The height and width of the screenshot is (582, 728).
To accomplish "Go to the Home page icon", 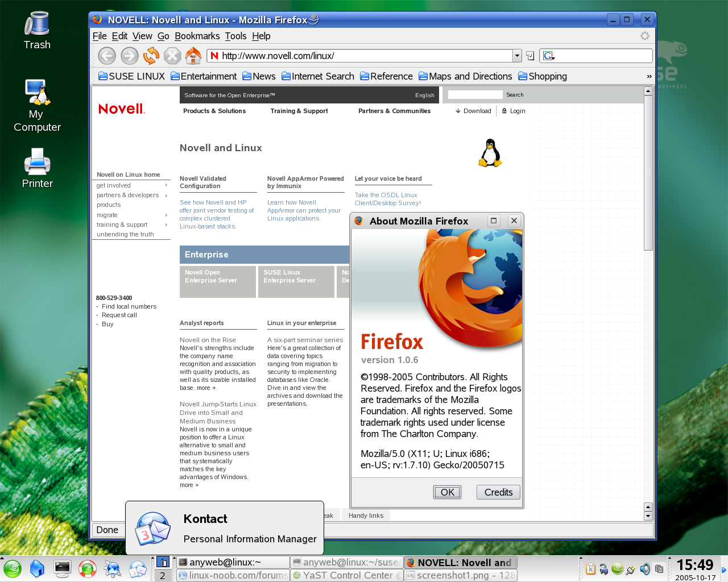I will pyautogui.click(x=193, y=56).
